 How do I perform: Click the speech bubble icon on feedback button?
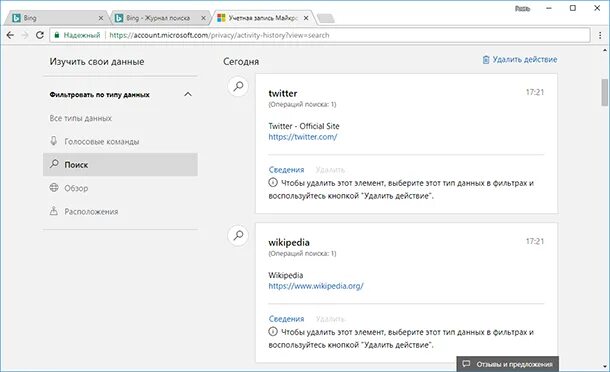point(466,364)
